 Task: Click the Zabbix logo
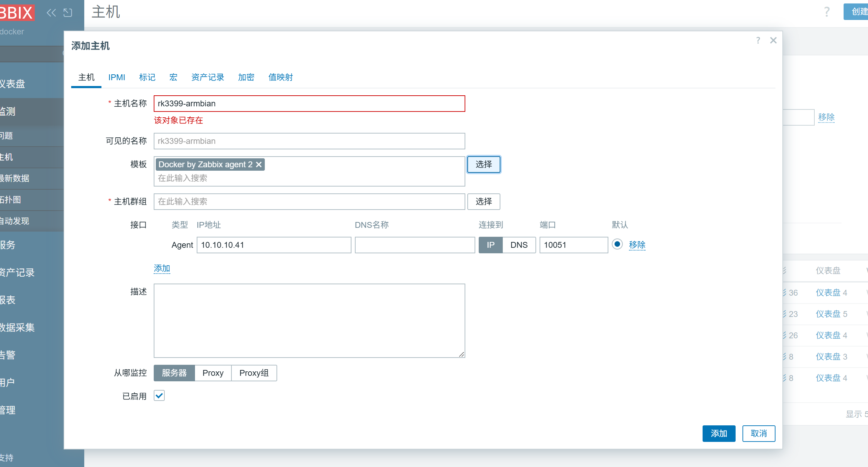pos(17,13)
